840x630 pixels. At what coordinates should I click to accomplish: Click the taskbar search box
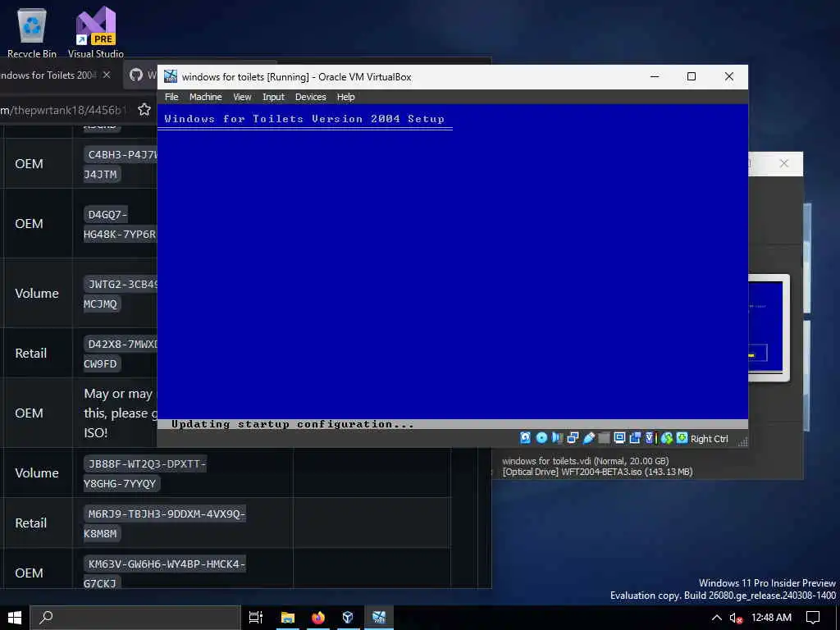[x=135, y=618]
